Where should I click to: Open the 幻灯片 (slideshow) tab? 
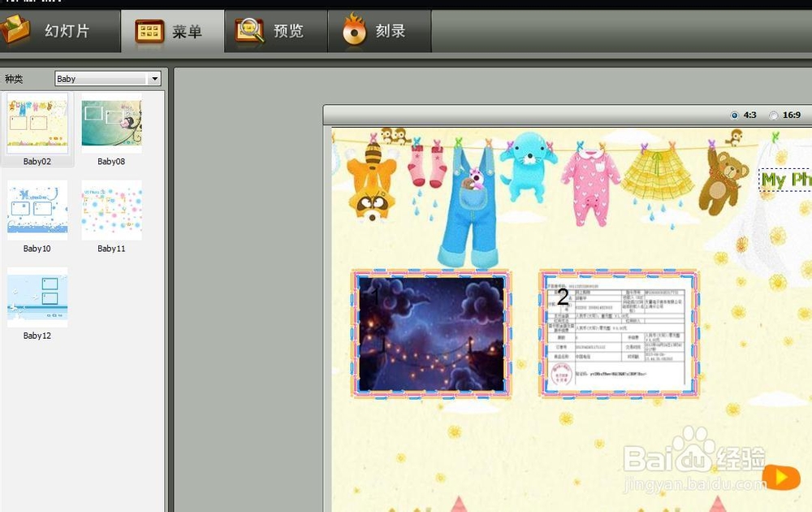(59, 31)
